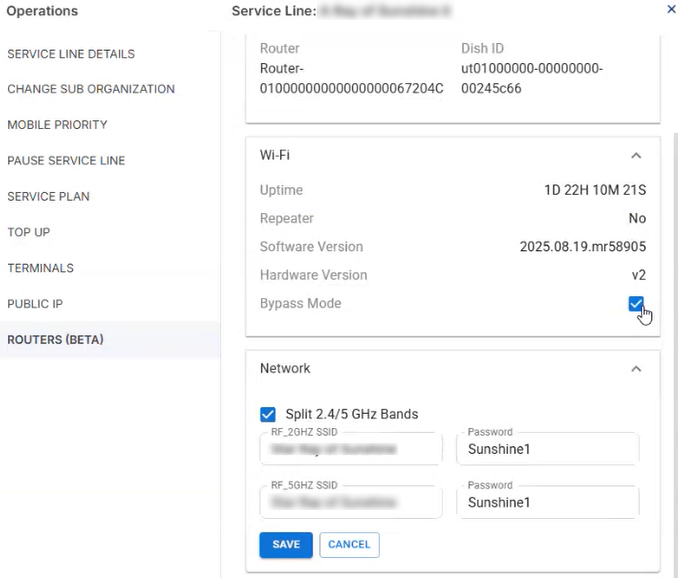Click the 2.4 GHz password field
The width and height of the screenshot is (681, 578).
click(547, 450)
